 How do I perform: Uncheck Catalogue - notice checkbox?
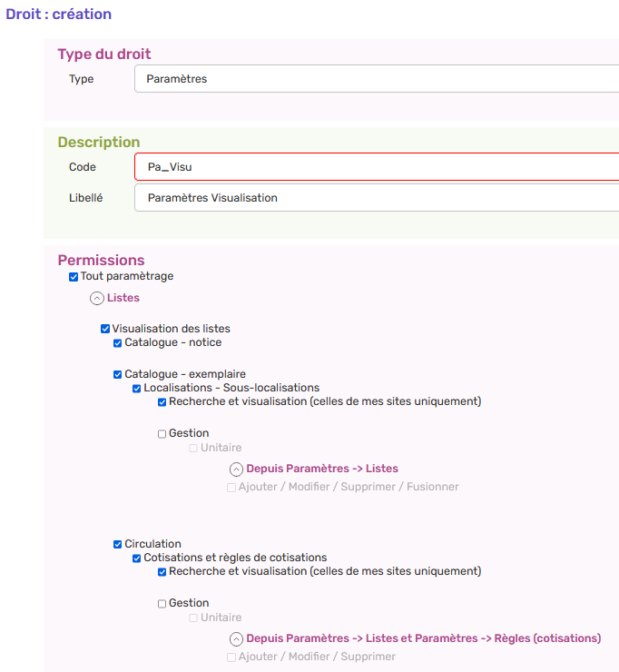click(118, 343)
